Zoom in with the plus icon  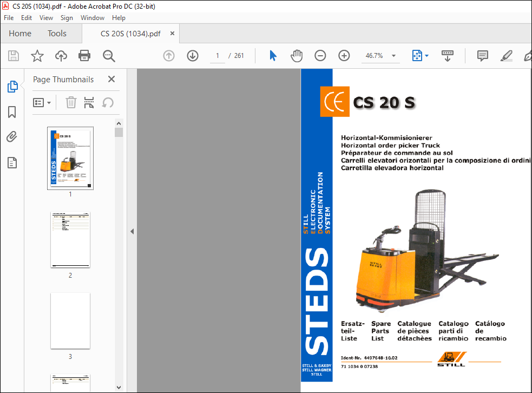[x=344, y=56]
